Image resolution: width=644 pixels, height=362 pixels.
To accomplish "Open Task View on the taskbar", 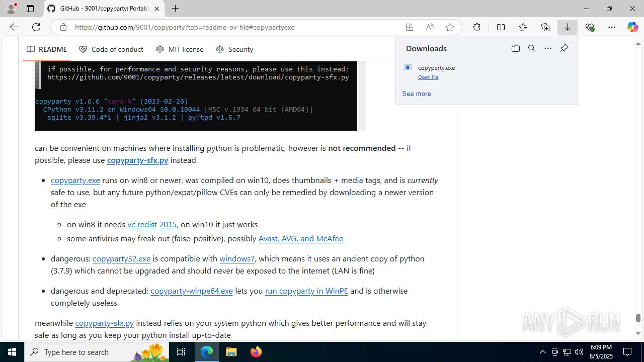I will 181,352.
